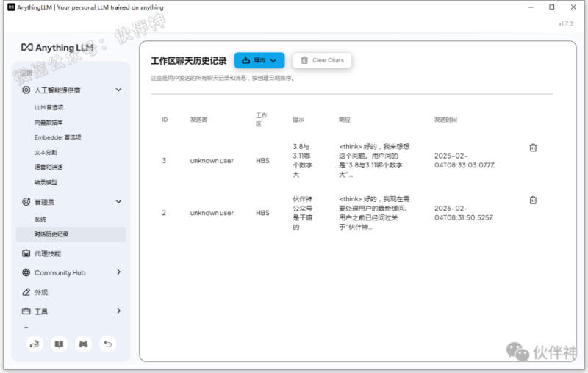Click the back arrow icon in sidebar footer
588x373 pixels.
point(107,343)
